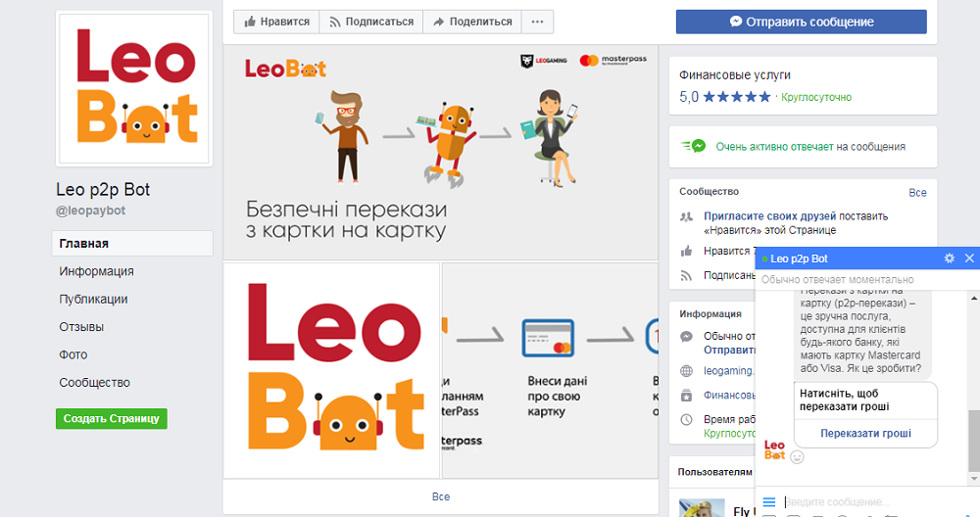The height and width of the screenshot is (517, 980).
Task: Click the thumbs-up icon beside Нравится count
Action: tap(686, 251)
